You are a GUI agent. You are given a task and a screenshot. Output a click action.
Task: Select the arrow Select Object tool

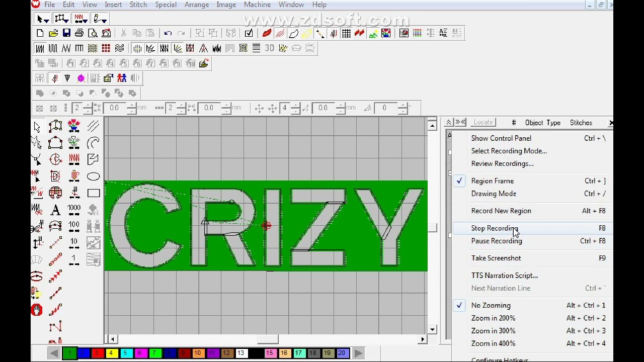(37, 127)
